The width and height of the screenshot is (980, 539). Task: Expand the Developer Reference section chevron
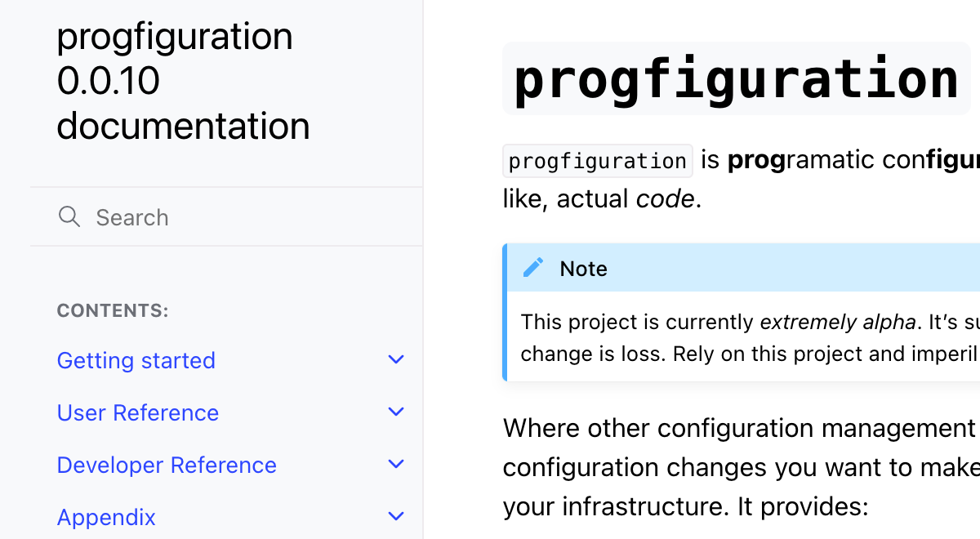396,464
